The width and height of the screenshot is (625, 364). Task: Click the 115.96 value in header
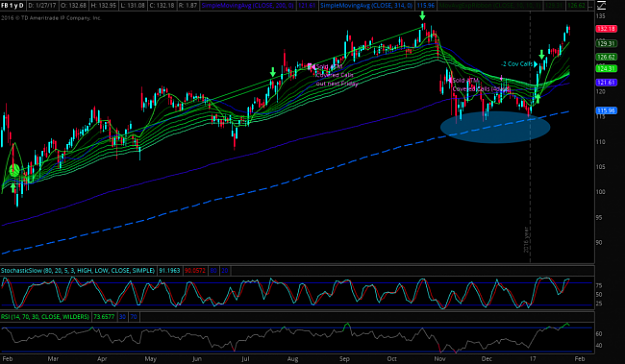pos(425,6)
